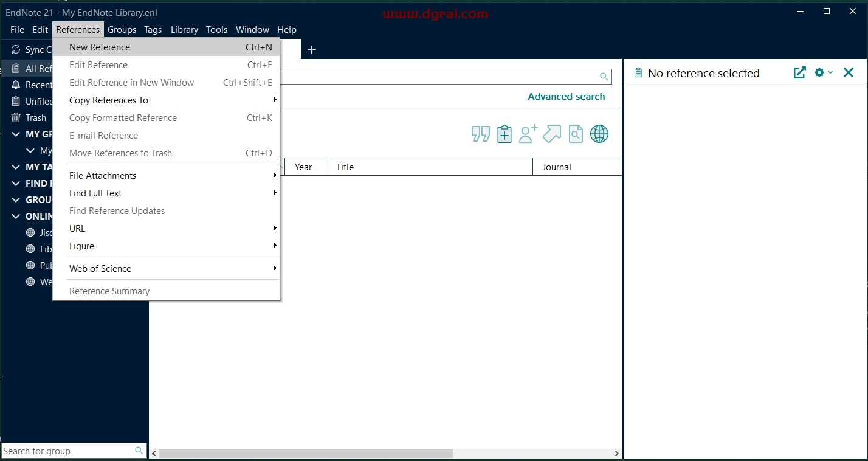This screenshot has width=868, height=461.
Task: Click the PubMed globe icon
Action: click(x=30, y=265)
